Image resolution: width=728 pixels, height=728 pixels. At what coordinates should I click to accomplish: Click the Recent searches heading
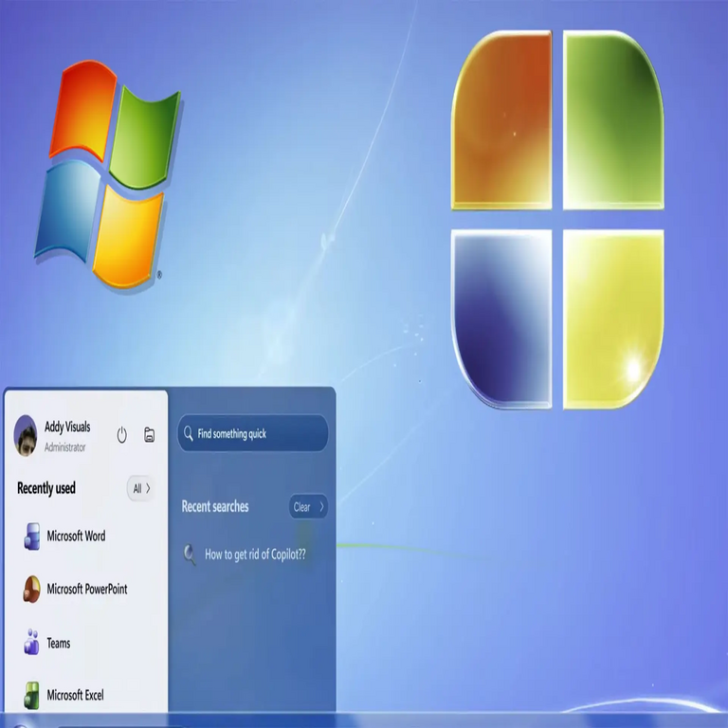(x=215, y=506)
